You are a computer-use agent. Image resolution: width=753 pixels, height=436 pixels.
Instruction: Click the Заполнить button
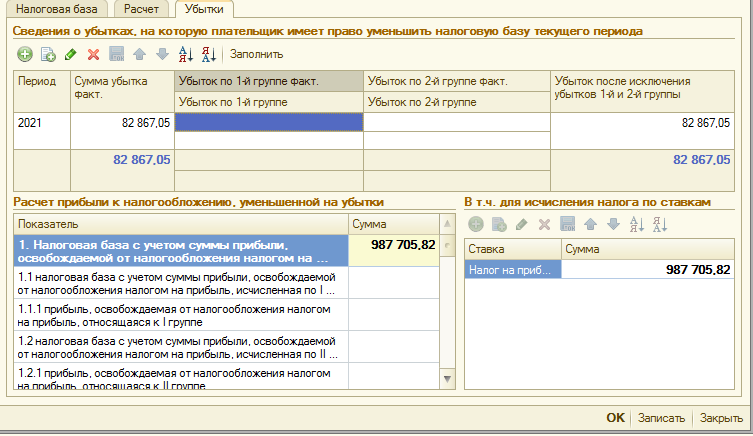click(257, 54)
